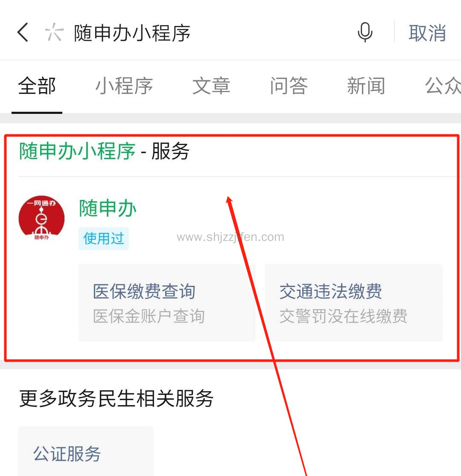461x476 pixels.
Task: Switch to the 小程序 tab
Action: [x=124, y=86]
